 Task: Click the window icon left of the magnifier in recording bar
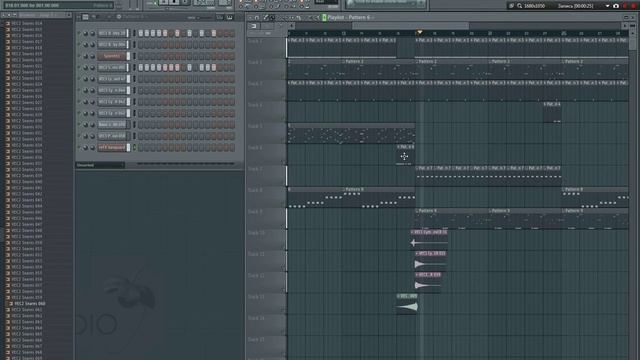511,6
